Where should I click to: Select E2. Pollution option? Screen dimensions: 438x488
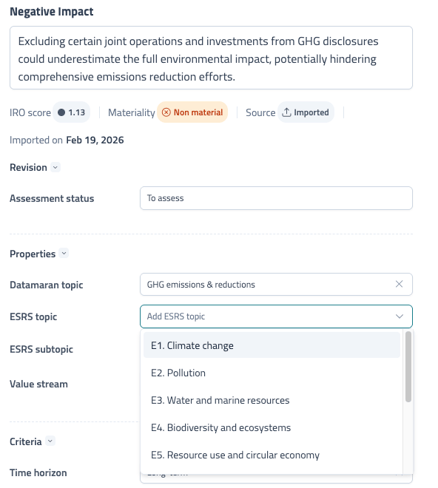click(x=272, y=373)
